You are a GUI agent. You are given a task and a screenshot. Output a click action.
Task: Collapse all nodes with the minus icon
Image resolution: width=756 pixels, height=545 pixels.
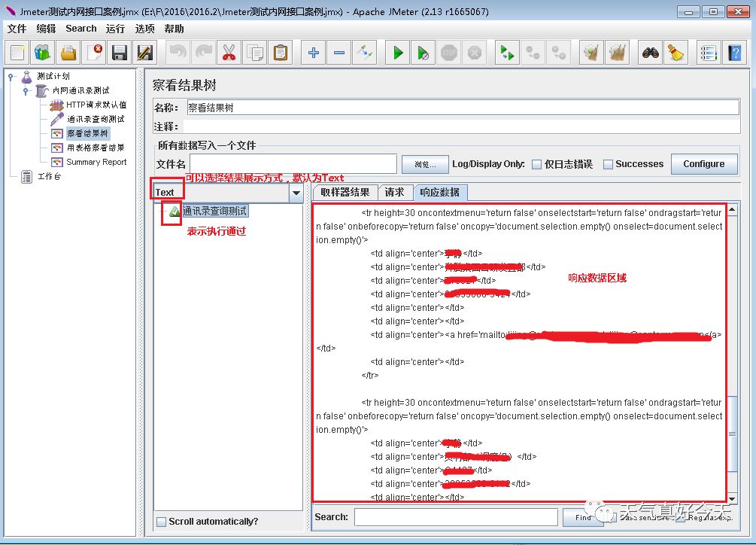339,53
